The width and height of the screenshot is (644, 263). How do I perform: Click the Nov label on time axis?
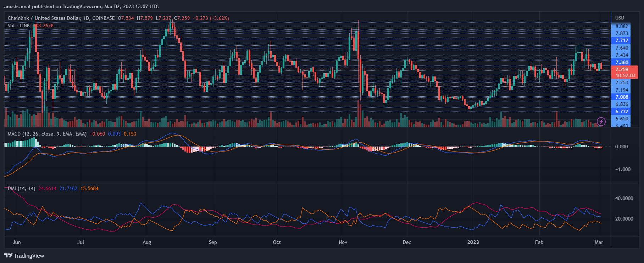pyautogui.click(x=343, y=242)
